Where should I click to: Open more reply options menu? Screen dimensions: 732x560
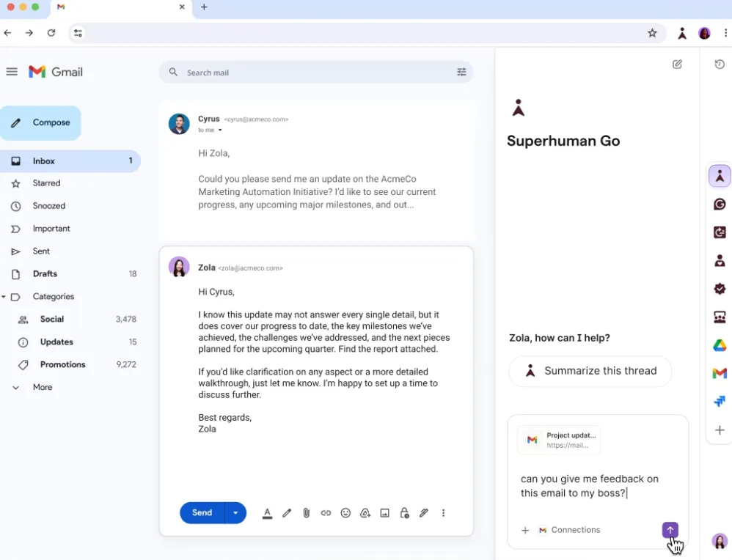coord(444,513)
